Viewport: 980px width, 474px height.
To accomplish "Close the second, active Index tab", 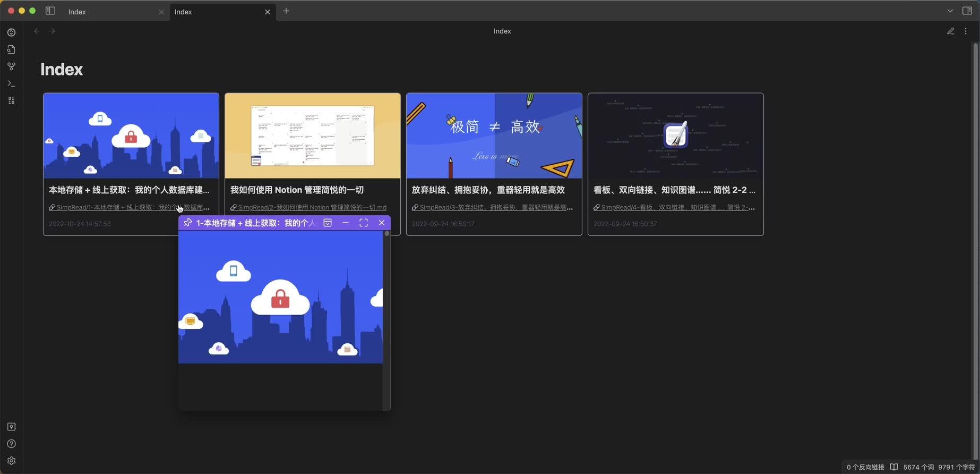I will [x=268, y=12].
